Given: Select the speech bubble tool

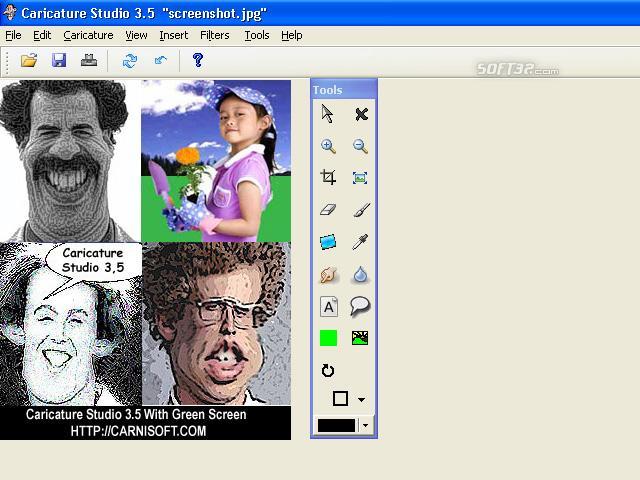Looking at the screenshot, I should (x=360, y=306).
